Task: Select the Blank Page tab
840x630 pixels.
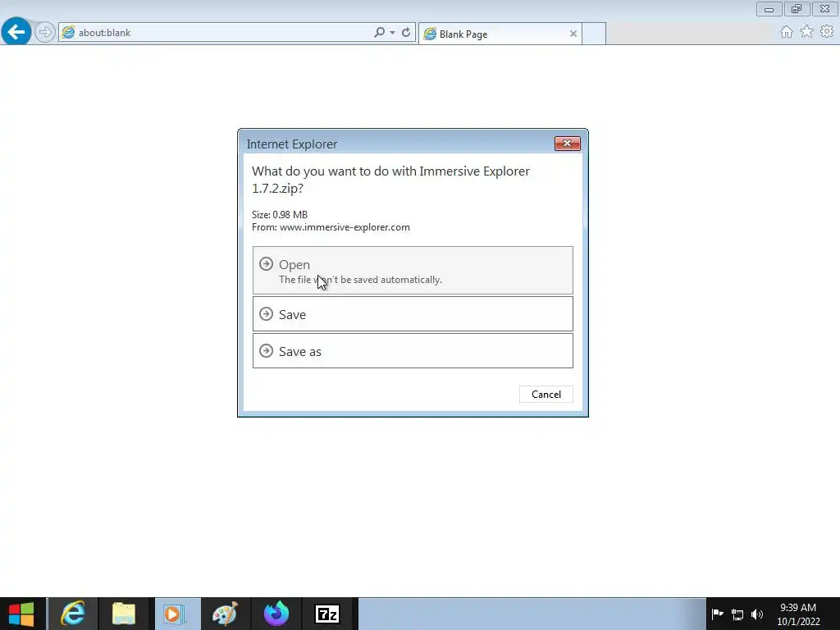Action: click(x=500, y=34)
